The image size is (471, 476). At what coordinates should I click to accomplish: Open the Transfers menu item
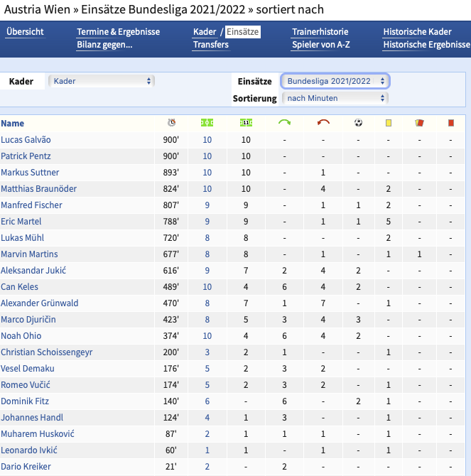pyautogui.click(x=210, y=44)
